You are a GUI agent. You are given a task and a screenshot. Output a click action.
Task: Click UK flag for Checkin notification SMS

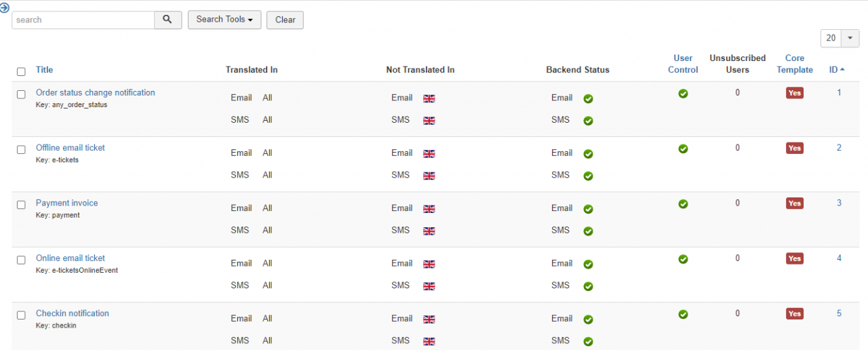pyautogui.click(x=429, y=341)
